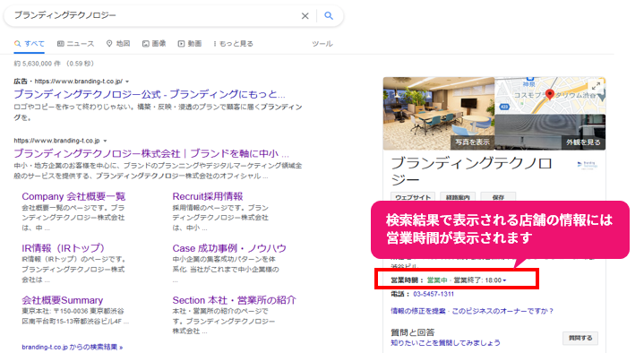
Task: Click the red map pin marker
Action: pyautogui.click(x=550, y=94)
